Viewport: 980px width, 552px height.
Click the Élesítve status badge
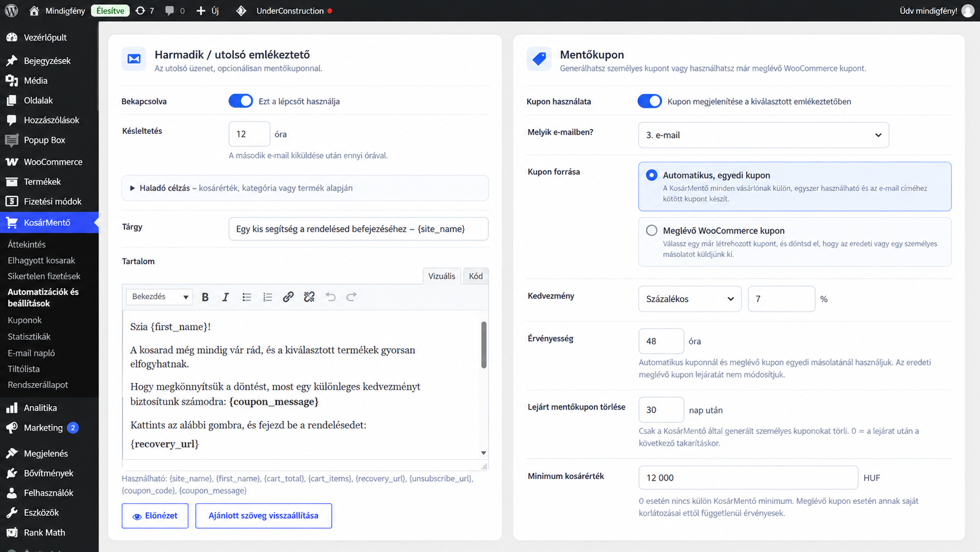[x=110, y=11]
